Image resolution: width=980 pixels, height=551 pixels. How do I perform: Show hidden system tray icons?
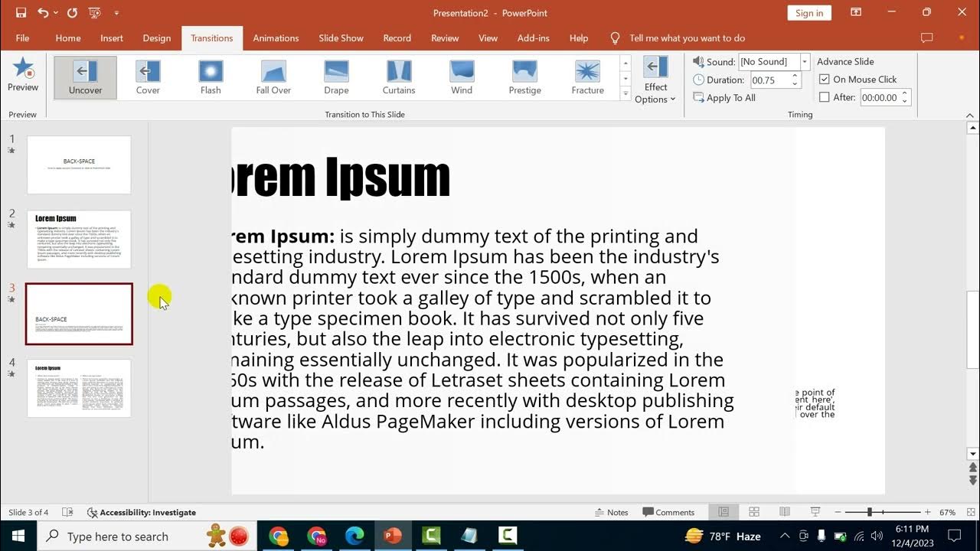785,536
